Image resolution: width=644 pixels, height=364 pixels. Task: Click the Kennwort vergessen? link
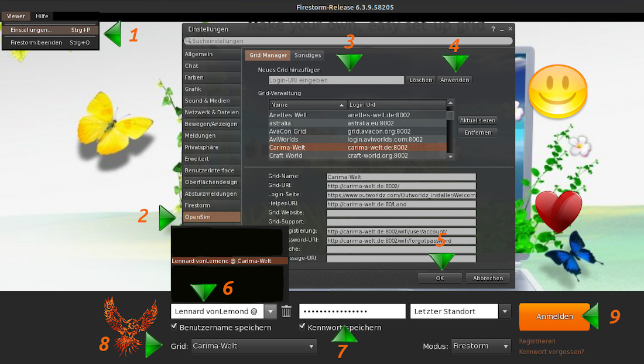coord(551,352)
